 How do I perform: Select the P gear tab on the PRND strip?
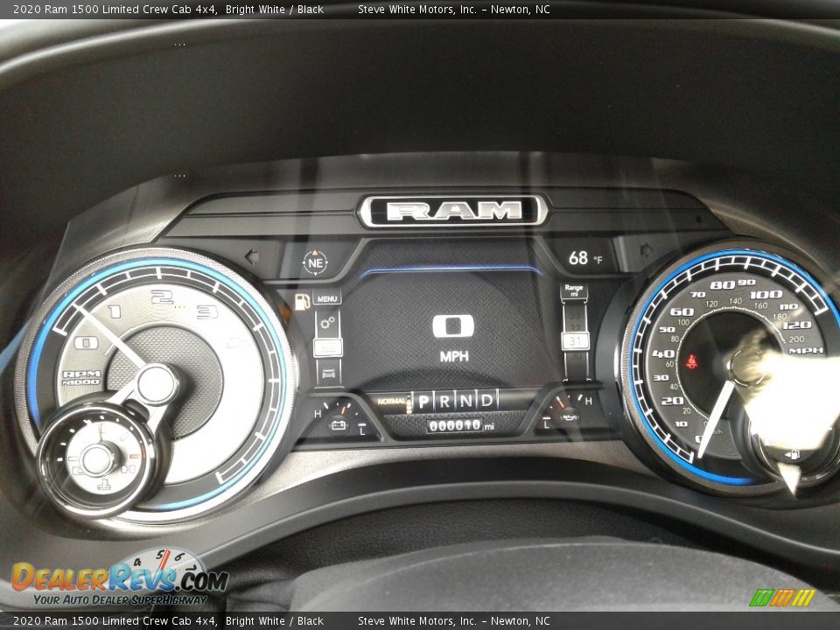423,401
